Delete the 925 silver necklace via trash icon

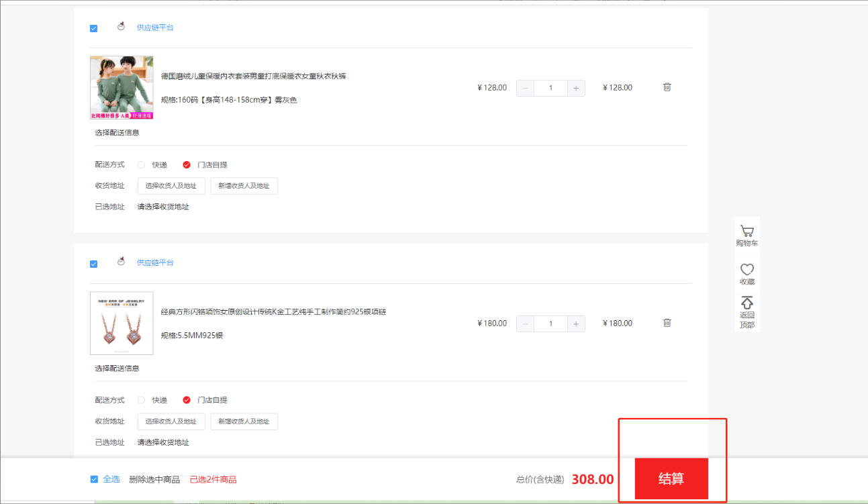pos(667,323)
